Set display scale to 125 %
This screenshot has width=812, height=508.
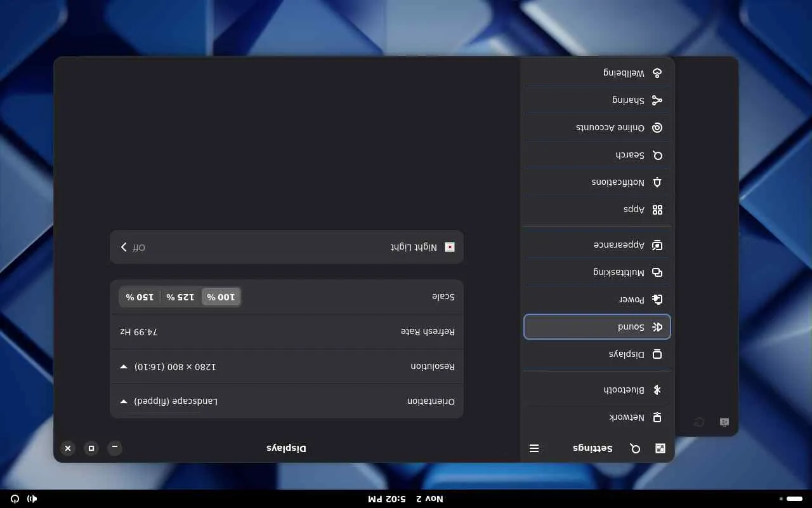click(180, 297)
